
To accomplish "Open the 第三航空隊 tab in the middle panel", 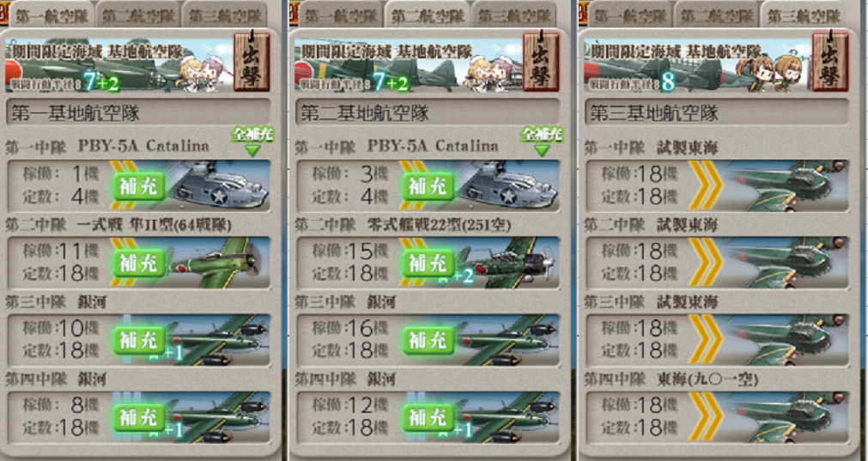I will tap(514, 16).
